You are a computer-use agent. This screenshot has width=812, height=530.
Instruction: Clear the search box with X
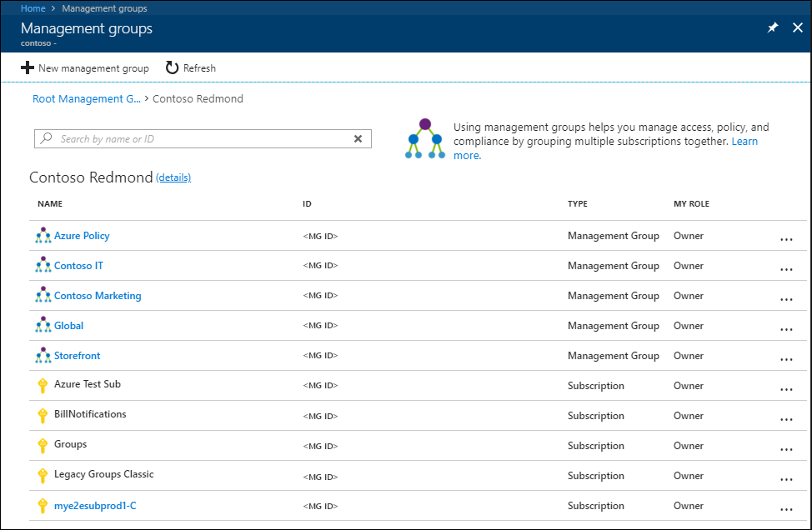tap(358, 138)
